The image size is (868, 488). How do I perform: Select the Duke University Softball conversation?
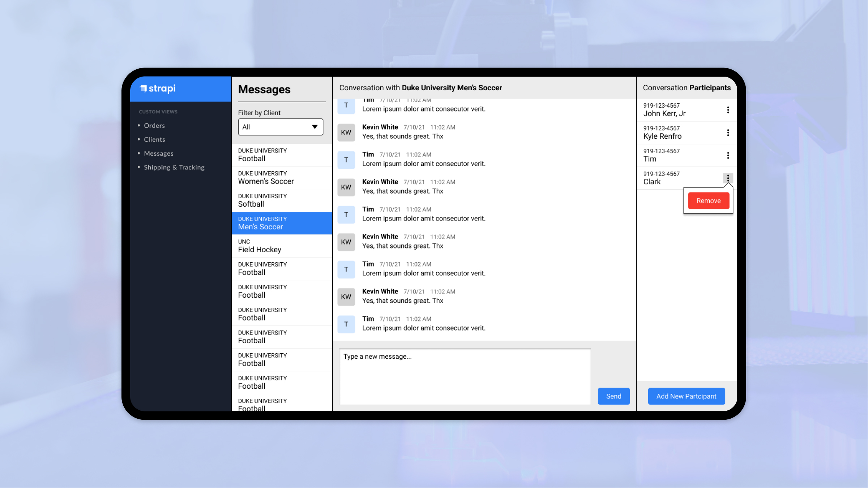pyautogui.click(x=281, y=200)
